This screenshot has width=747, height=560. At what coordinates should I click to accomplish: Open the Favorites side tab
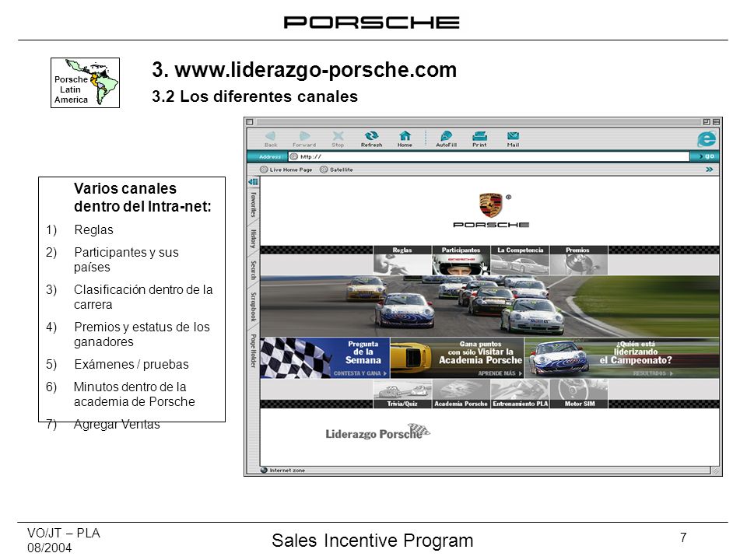(x=253, y=205)
